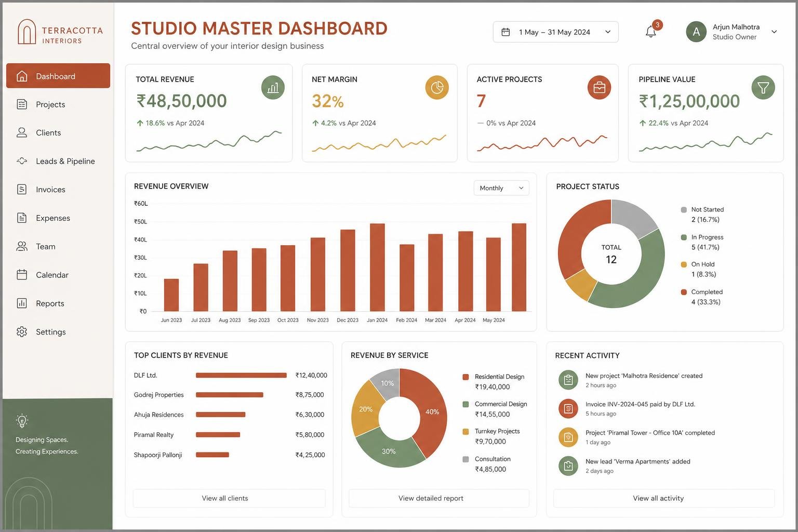Click the View all activity button

(664, 498)
